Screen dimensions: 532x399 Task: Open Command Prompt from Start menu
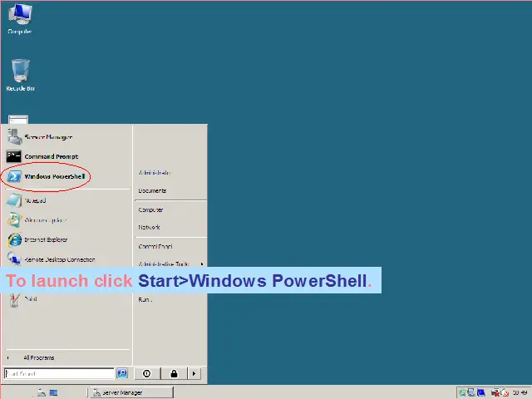click(x=42, y=156)
